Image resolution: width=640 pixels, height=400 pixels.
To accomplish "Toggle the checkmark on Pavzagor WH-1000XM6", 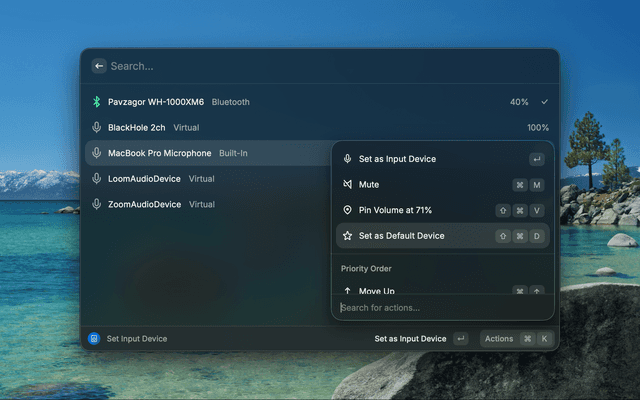I will (x=545, y=102).
